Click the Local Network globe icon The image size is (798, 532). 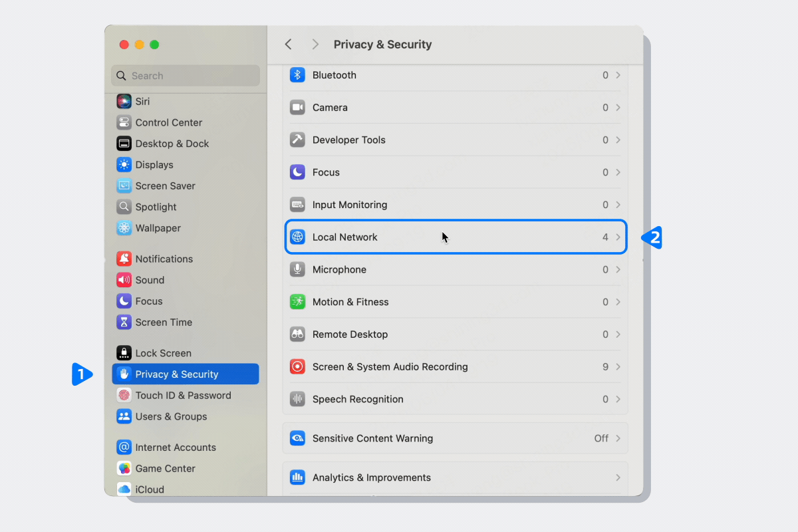(297, 237)
